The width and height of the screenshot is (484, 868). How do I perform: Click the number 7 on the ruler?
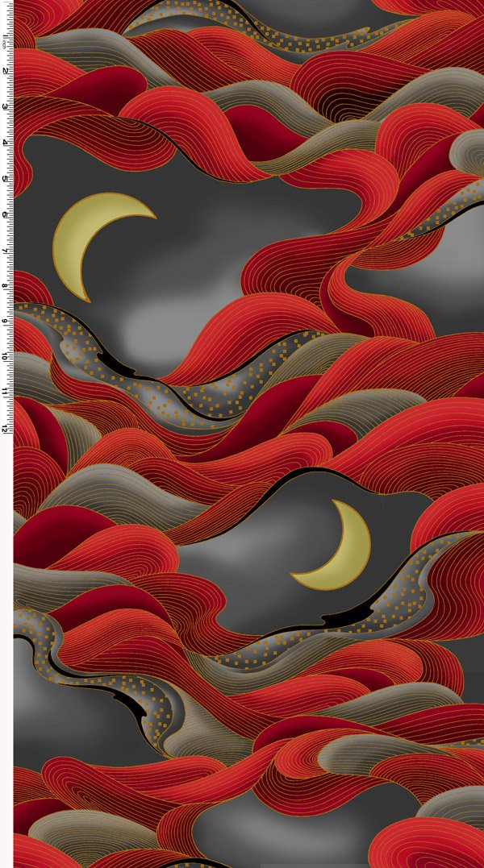[x=6, y=250]
